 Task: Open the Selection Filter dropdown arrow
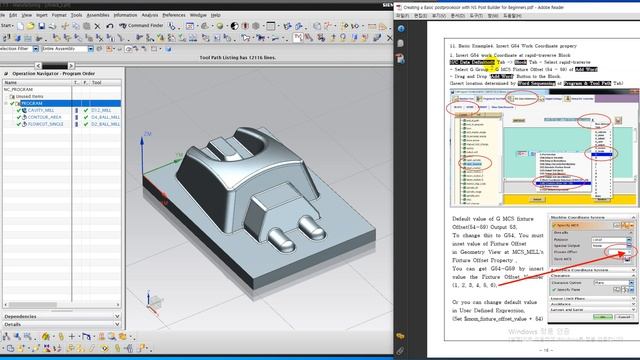(x=36, y=49)
